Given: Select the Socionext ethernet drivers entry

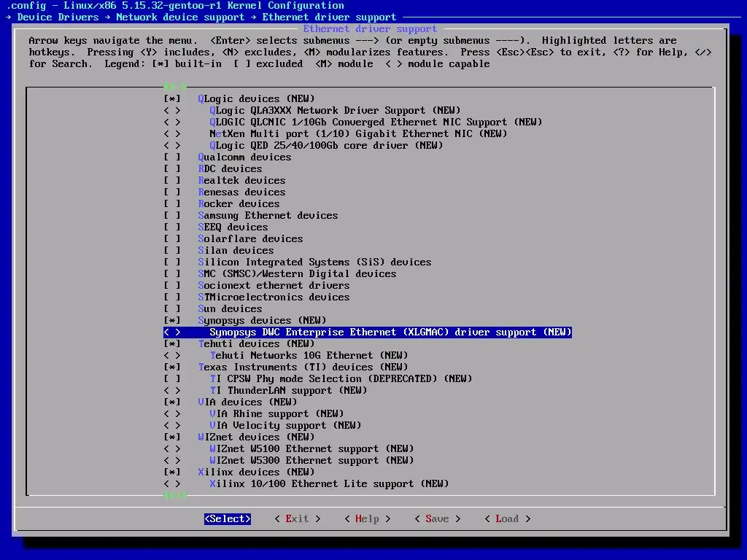Looking at the screenshot, I should click(x=274, y=286).
